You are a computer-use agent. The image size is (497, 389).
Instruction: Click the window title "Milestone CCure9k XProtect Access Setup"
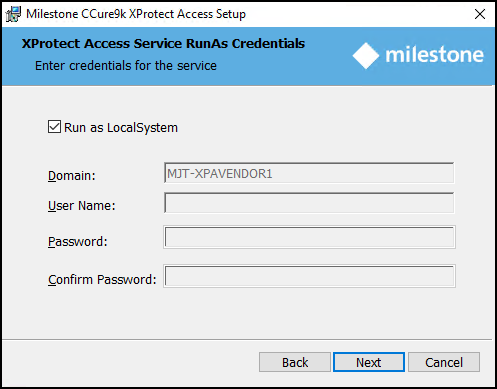(136, 14)
